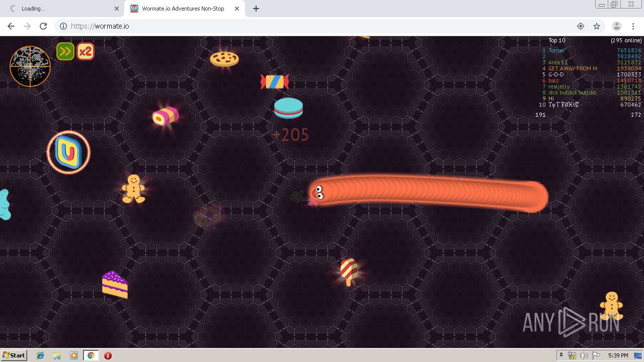The image size is (644, 362).
Task: Open the Chrome three-dot menu
Action: [633, 26]
